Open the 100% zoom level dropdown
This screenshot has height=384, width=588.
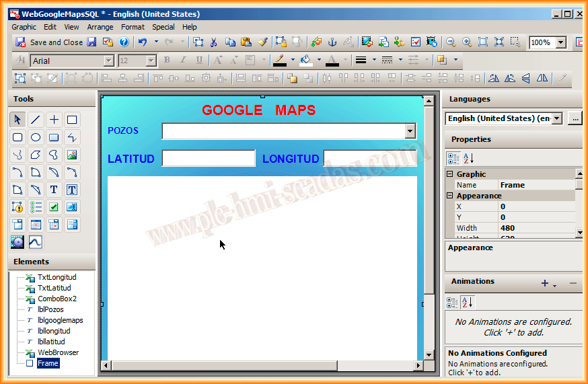tap(561, 42)
